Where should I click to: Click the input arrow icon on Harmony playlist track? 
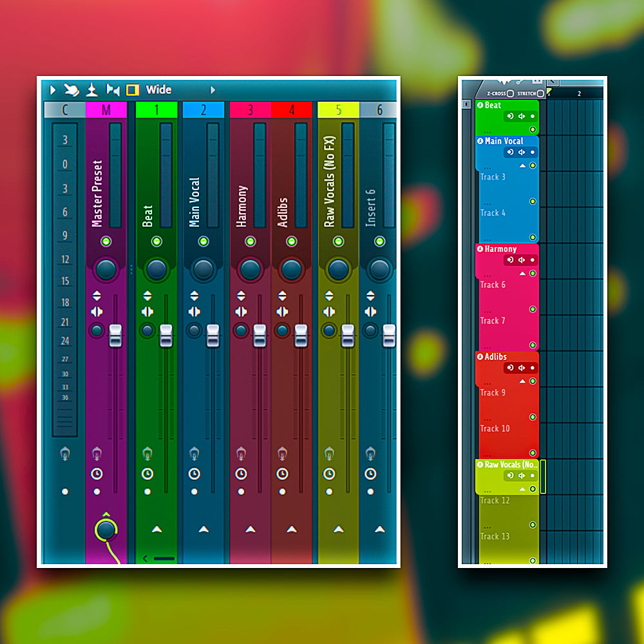510,260
